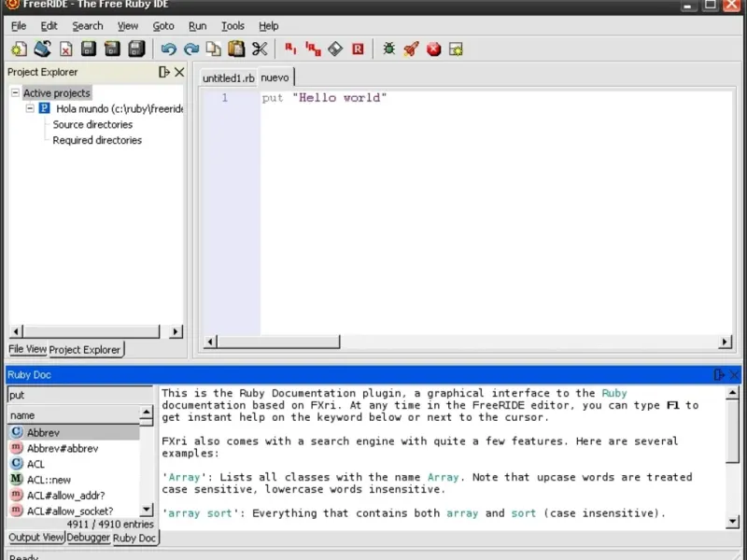The image size is (747, 560).
Task: Click the New file toolbar icon
Action: [x=19, y=49]
